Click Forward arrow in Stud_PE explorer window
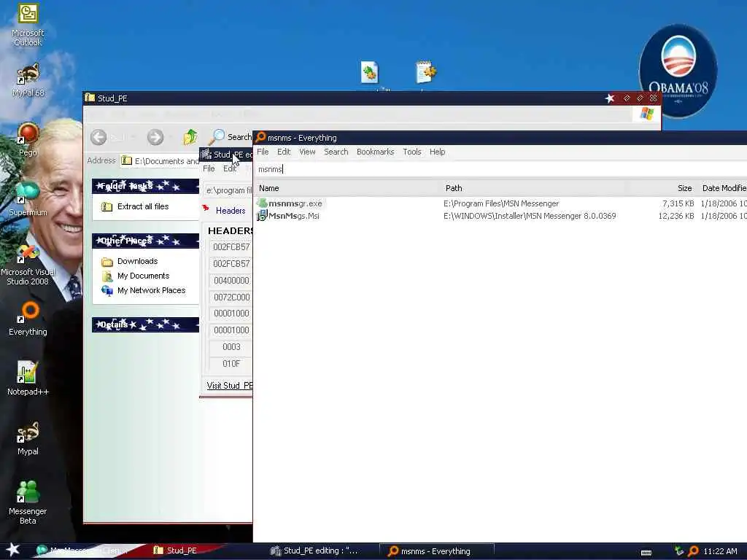747x560 pixels. 155,137
